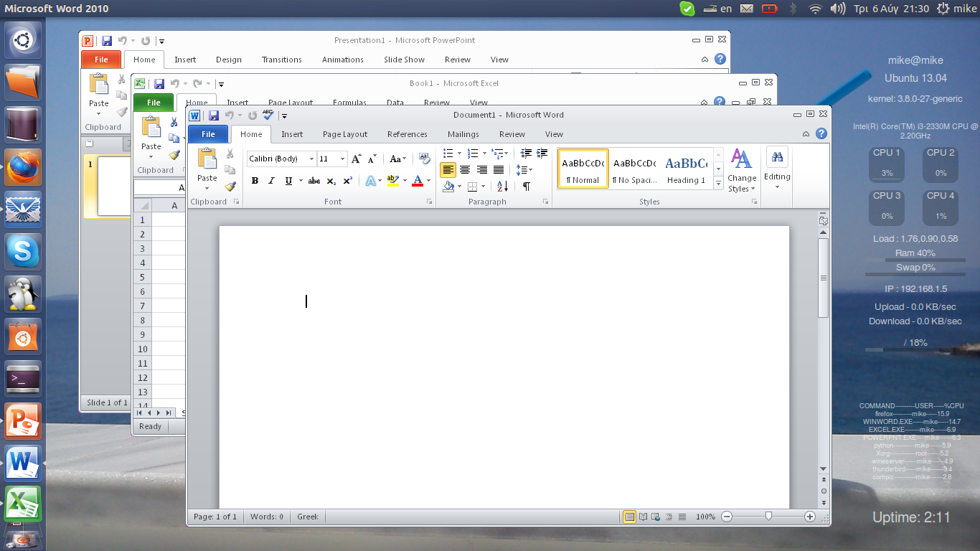The width and height of the screenshot is (980, 551).
Task: Toggle bold formatting in Word
Action: pos(255,182)
